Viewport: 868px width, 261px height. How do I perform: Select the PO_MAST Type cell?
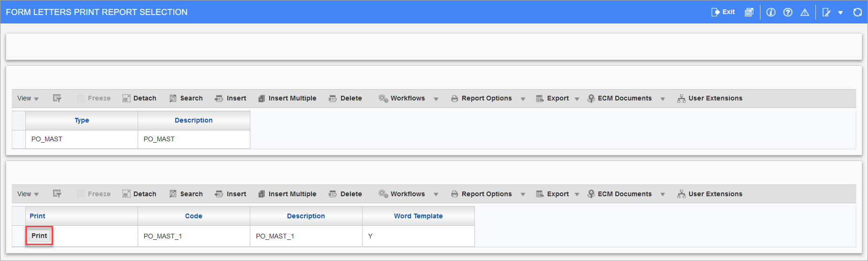click(82, 139)
